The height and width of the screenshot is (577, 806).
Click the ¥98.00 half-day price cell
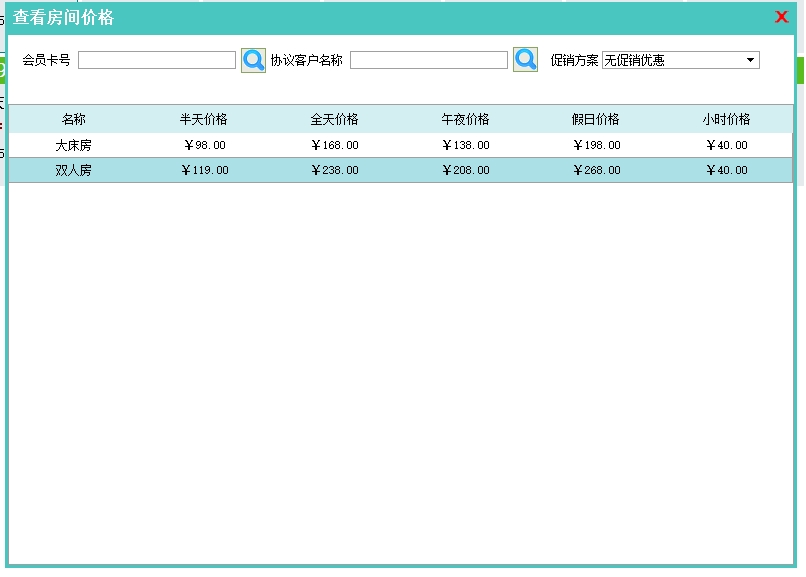click(x=205, y=145)
